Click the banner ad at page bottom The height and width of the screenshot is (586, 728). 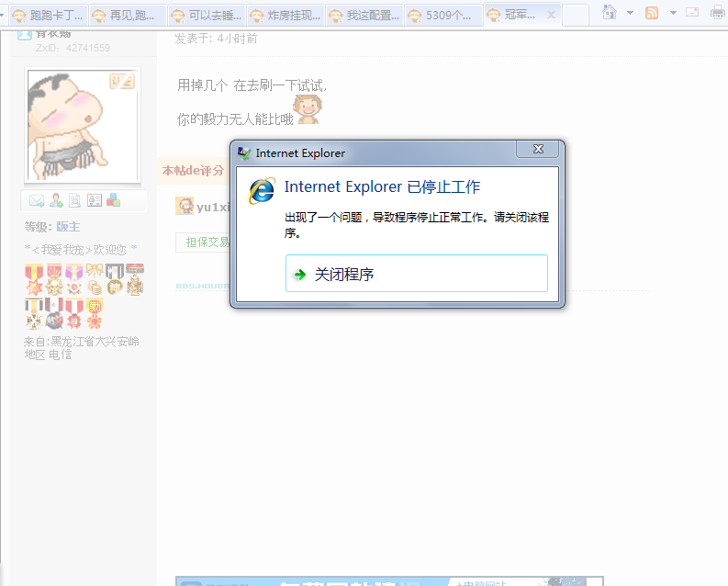pyautogui.click(x=389, y=580)
